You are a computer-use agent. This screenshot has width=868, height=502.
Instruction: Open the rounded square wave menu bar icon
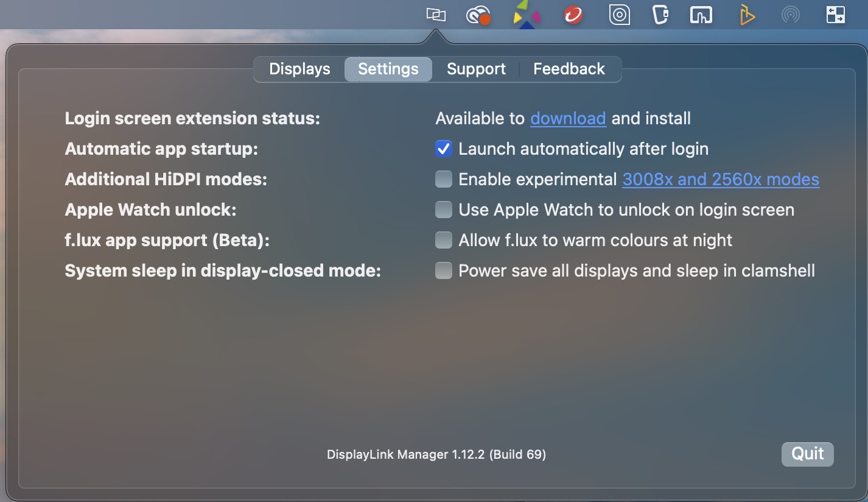click(701, 15)
